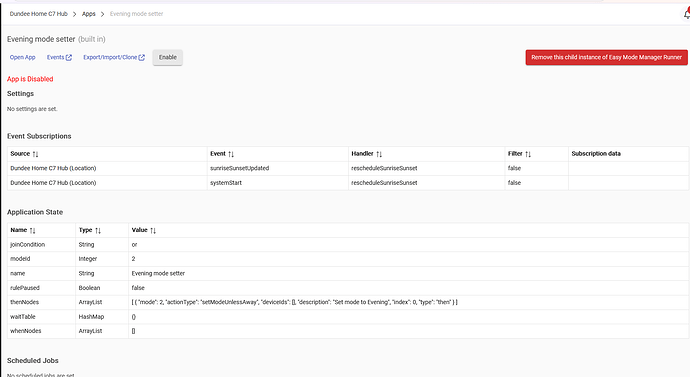Select joinCondition state name
The image size is (690, 377).
click(27, 245)
